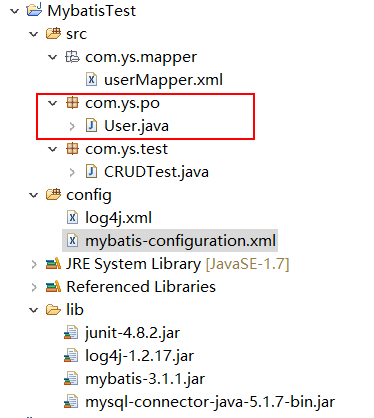Select the com.ys.po package label
The image size is (374, 418).
click(x=122, y=103)
